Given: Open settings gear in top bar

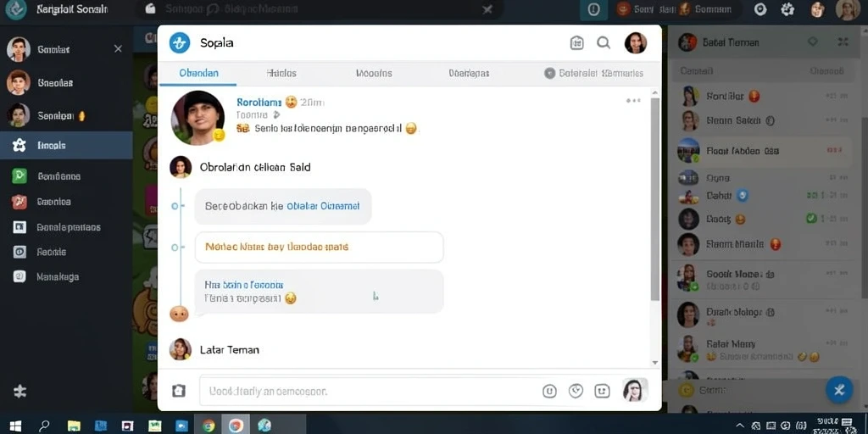Looking at the screenshot, I should click(787, 9).
